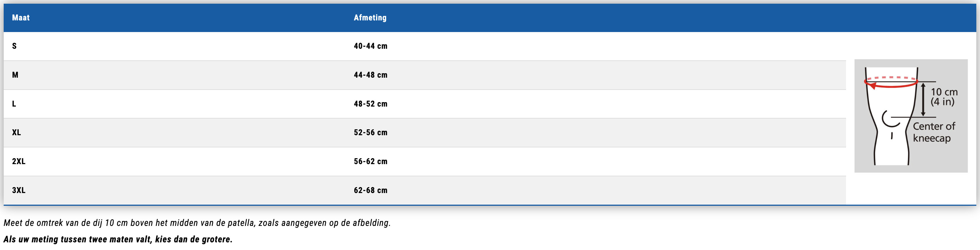Image resolution: width=980 pixels, height=250 pixels.
Task: Click the "Meet de omtrek" instruction text
Action: coord(197,223)
